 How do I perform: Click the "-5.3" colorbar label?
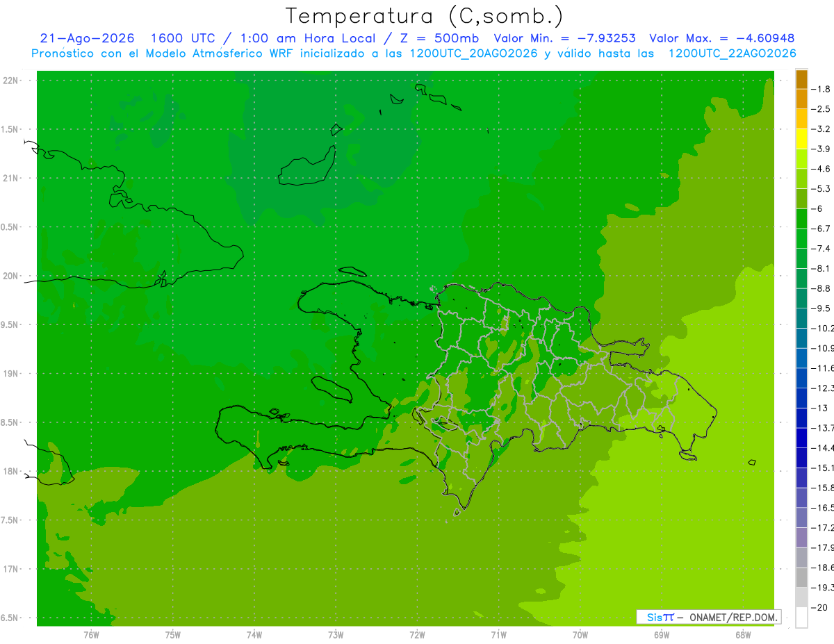tap(821, 189)
